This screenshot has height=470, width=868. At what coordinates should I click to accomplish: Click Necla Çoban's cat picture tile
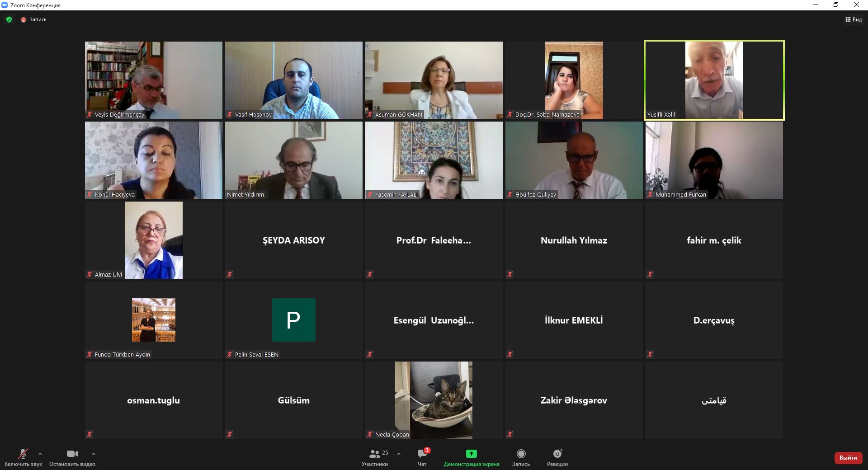[434, 400]
